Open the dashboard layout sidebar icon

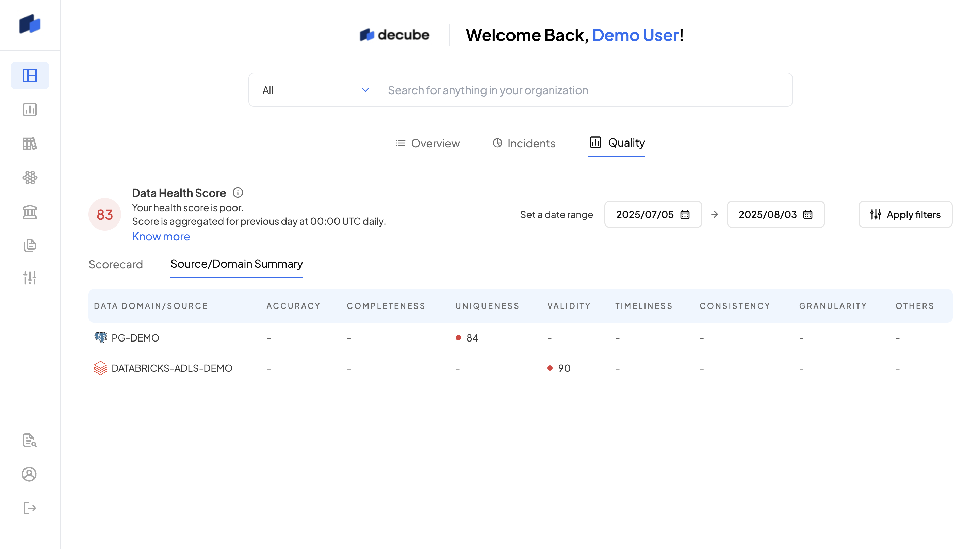(30, 75)
